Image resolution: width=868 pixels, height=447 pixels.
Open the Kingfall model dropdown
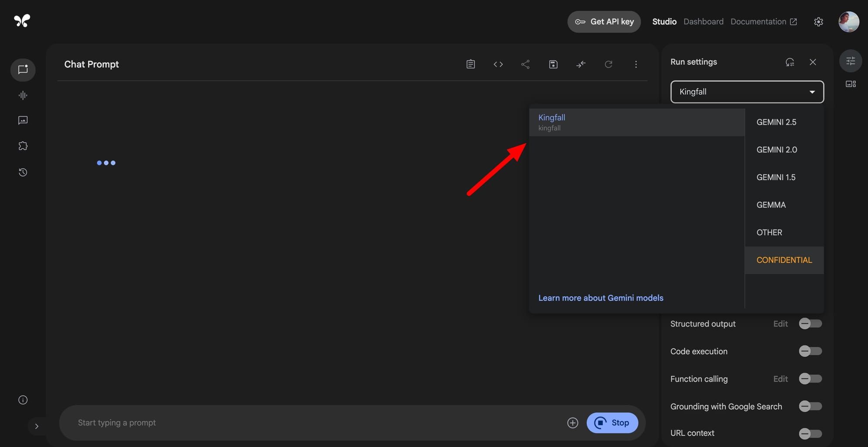[x=746, y=92]
